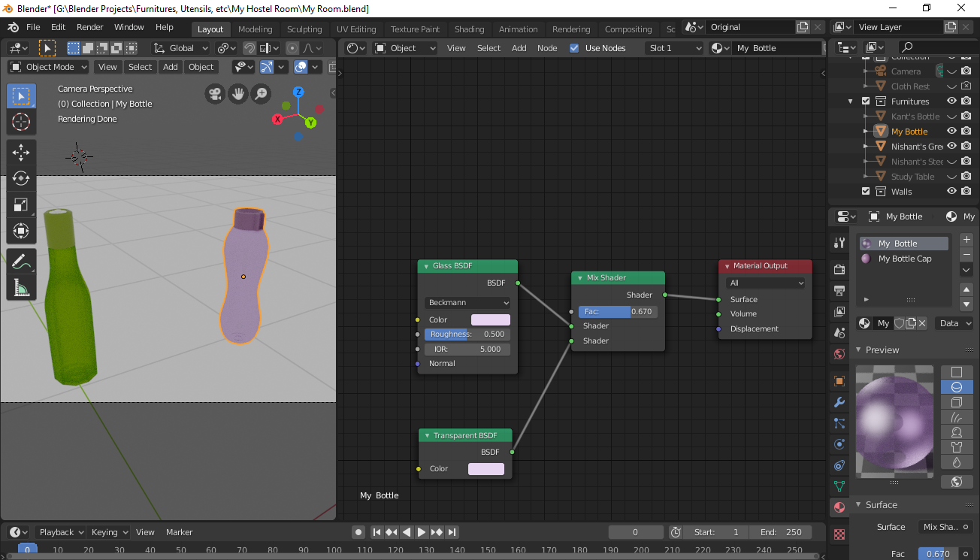This screenshot has width=980, height=560.
Task: Open the Object properties orange square tab
Action: pyautogui.click(x=839, y=381)
